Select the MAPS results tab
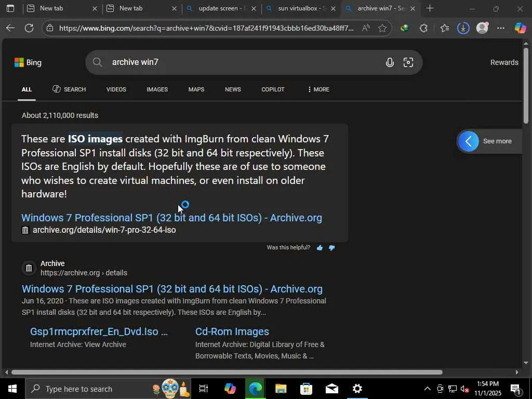 [196, 89]
